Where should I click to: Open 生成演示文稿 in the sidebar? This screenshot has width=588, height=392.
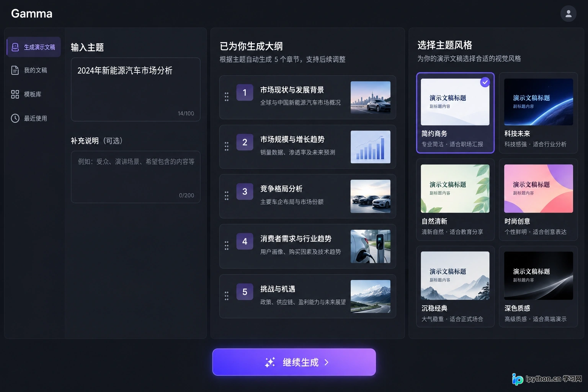pyautogui.click(x=34, y=47)
